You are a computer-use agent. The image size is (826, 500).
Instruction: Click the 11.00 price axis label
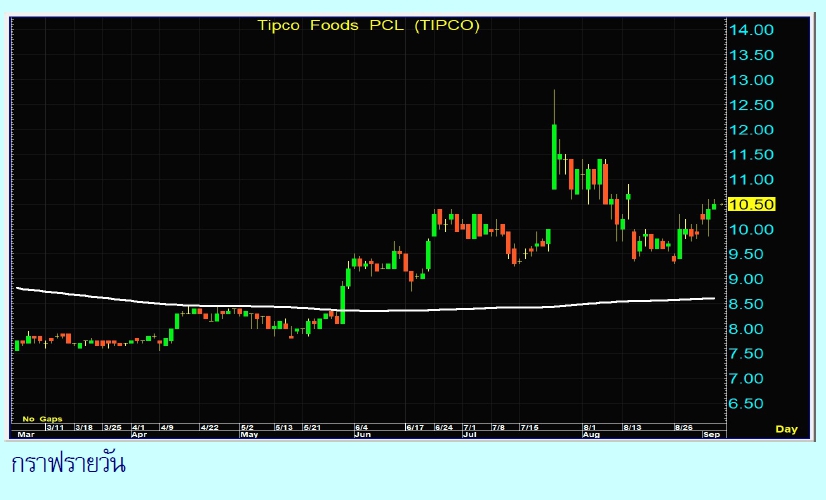(751, 180)
